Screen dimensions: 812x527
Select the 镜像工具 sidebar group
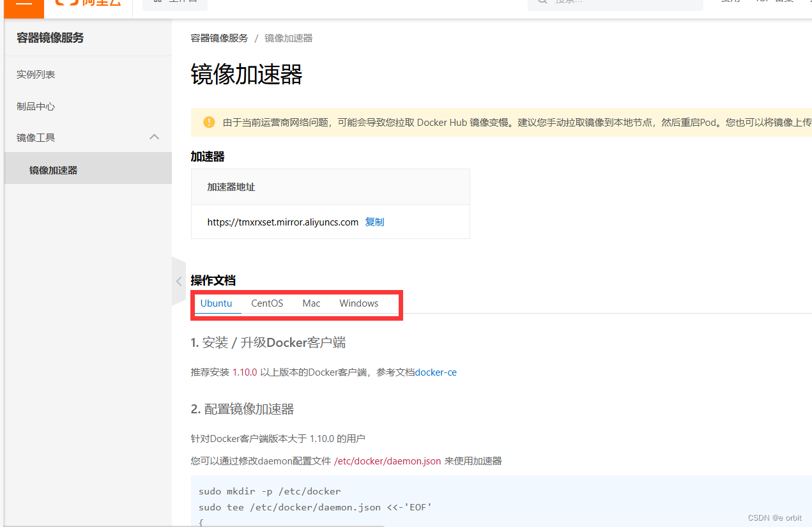36,138
